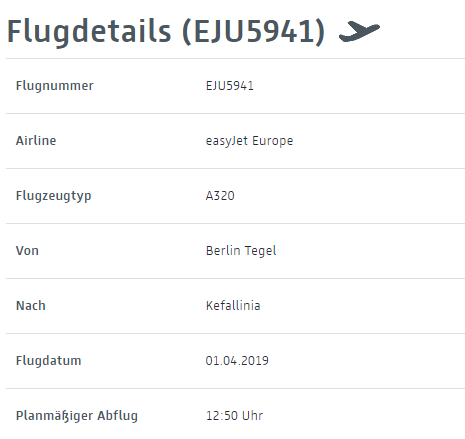Click the departure time 12:50 Uhr
The height and width of the screenshot is (439, 465).
234,416
